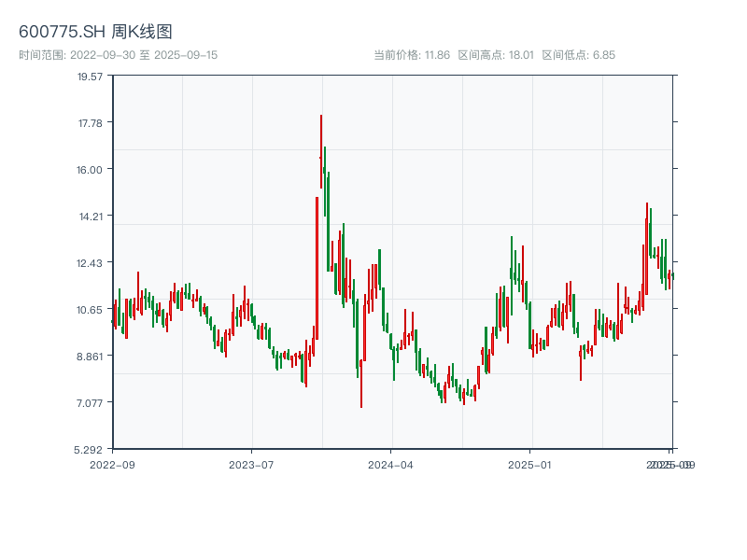Click the current price label 当前价格: 11.86
Screen dimensions: 747x560
[412, 55]
